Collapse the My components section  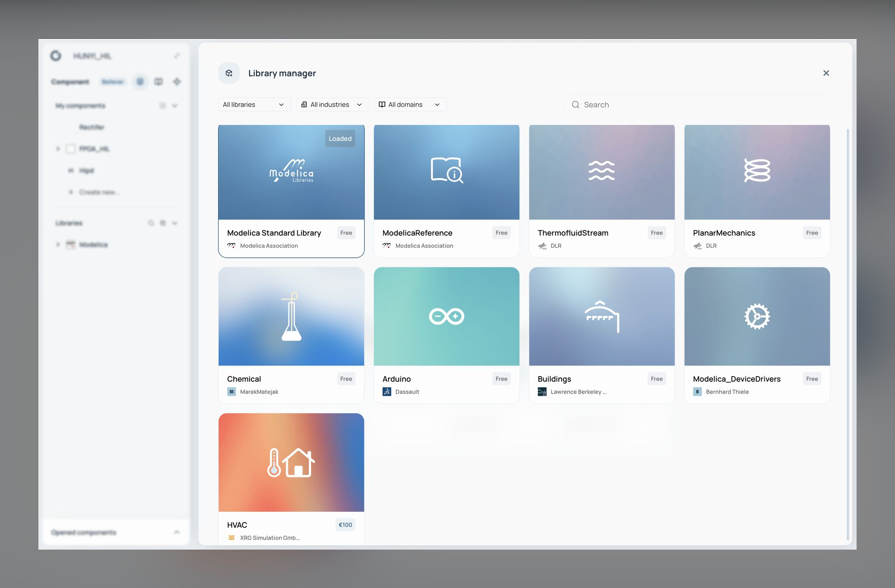click(x=175, y=105)
